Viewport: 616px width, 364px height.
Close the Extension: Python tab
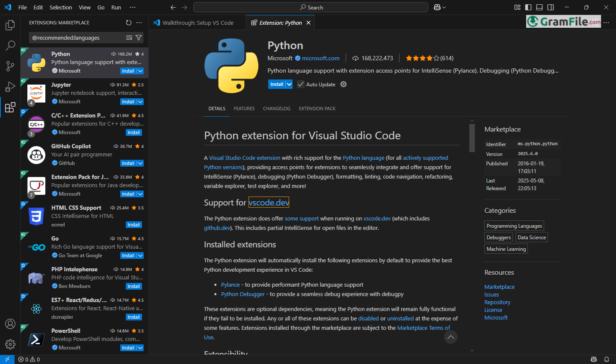pos(308,23)
